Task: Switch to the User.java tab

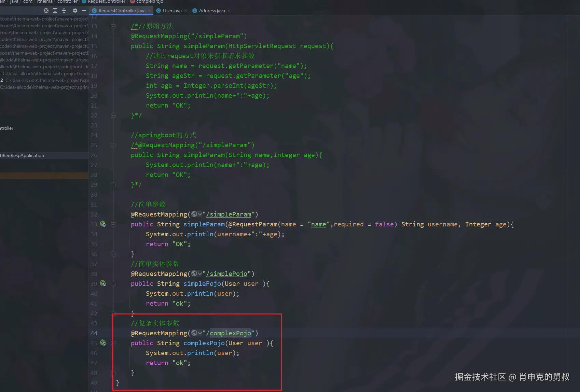Action: 172,11
